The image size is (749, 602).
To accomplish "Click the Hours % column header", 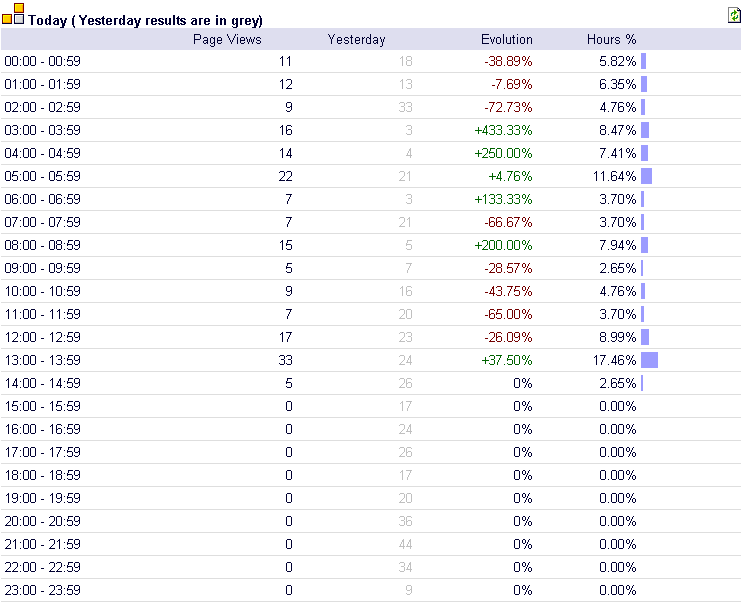I will (611, 40).
